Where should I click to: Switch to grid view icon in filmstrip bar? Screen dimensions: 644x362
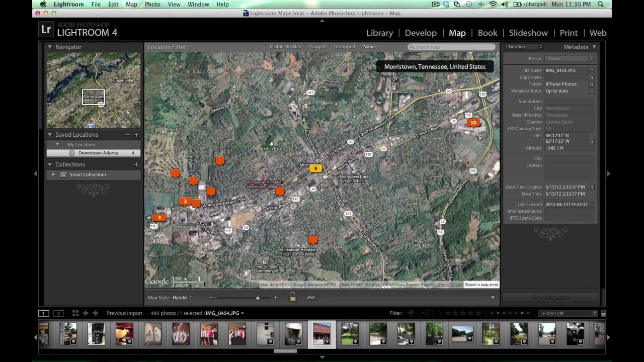click(x=75, y=313)
